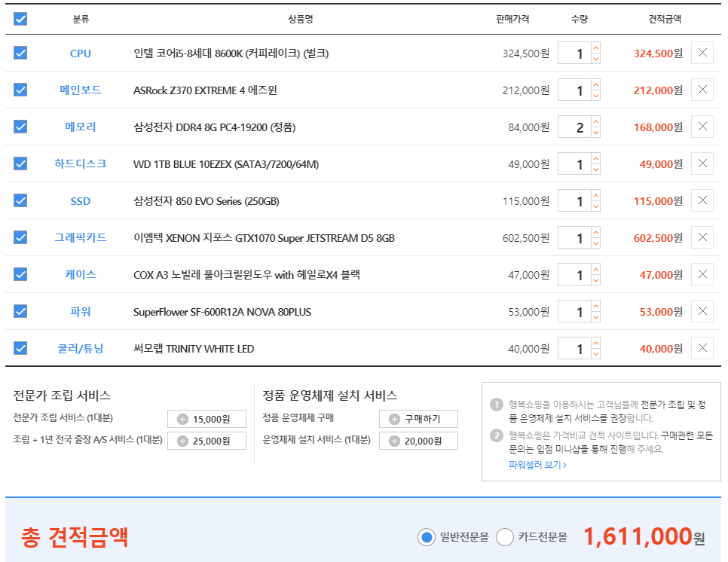
Task: Remove the 메모리 row via its X icon
Action: [702, 127]
